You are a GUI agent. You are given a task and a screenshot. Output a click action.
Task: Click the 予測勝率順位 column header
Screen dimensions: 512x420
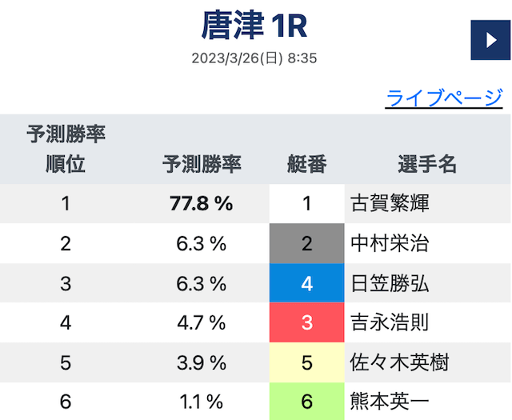[x=66, y=149]
